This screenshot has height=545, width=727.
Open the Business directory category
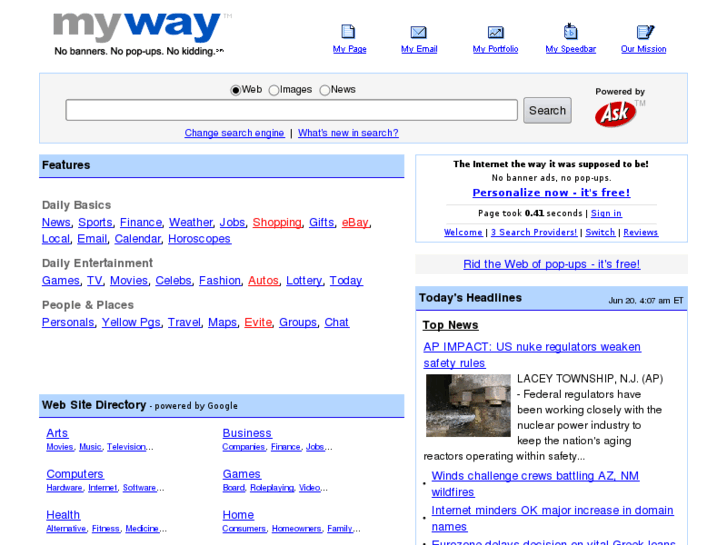tap(247, 433)
